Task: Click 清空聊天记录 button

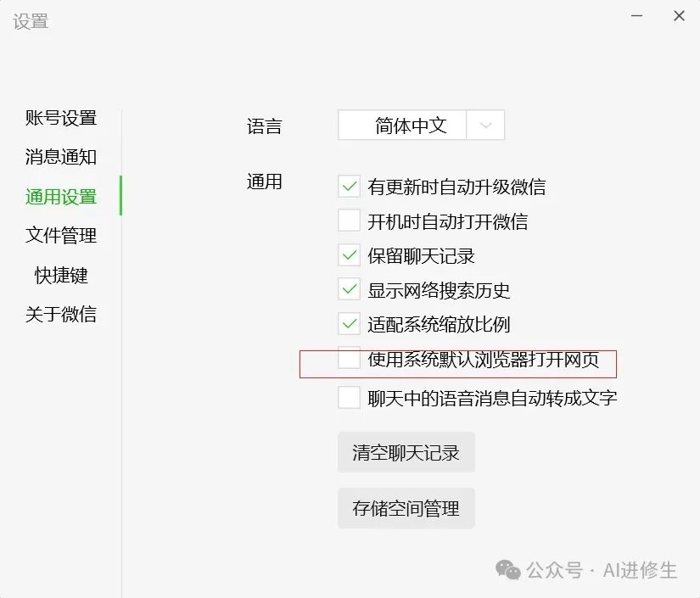Action: pos(406,452)
